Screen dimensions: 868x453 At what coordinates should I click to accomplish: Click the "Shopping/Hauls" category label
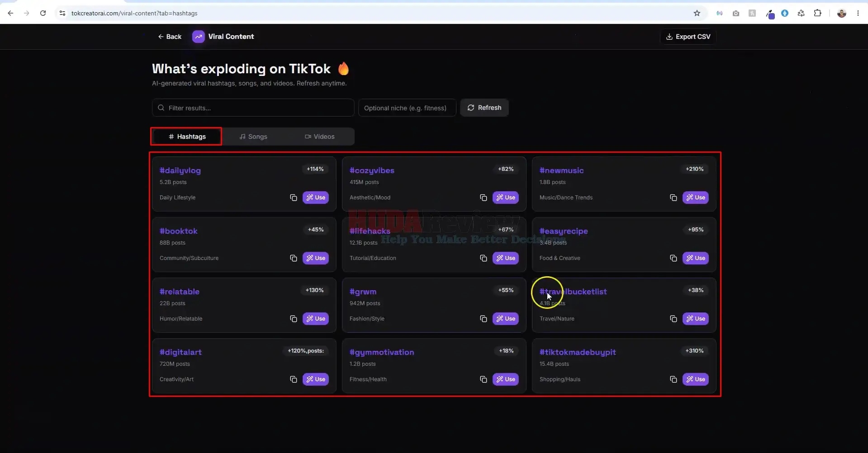[560, 379]
